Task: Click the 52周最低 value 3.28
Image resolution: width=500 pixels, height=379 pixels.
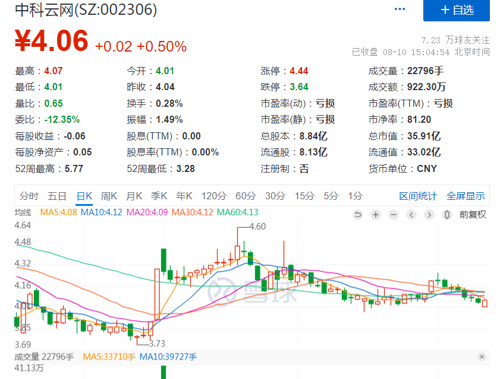Action: coord(185,169)
